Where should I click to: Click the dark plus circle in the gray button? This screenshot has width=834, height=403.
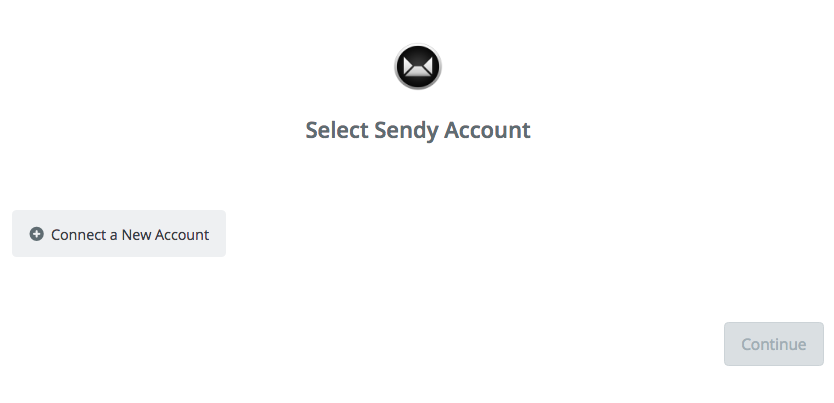[x=36, y=234]
